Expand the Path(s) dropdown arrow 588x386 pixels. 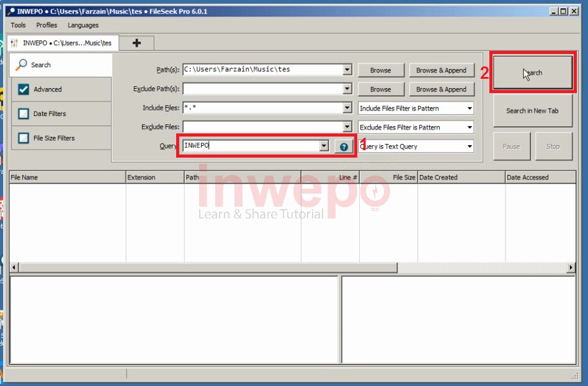click(x=347, y=70)
